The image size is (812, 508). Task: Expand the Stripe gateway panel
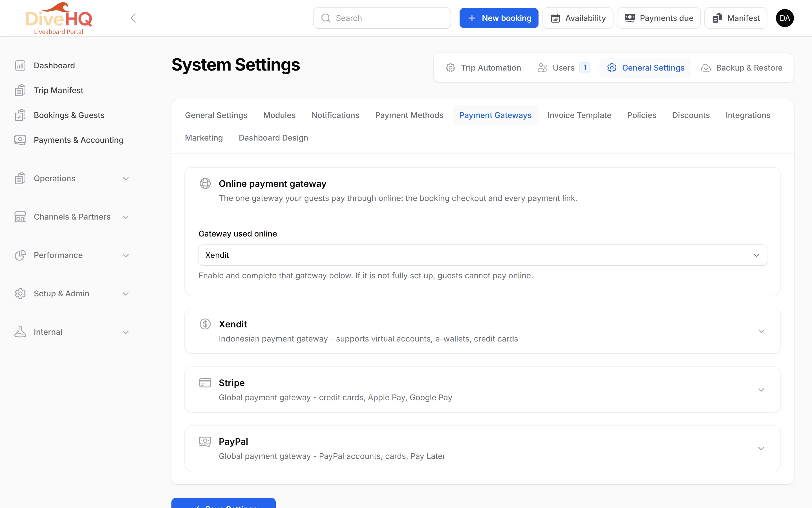click(761, 390)
